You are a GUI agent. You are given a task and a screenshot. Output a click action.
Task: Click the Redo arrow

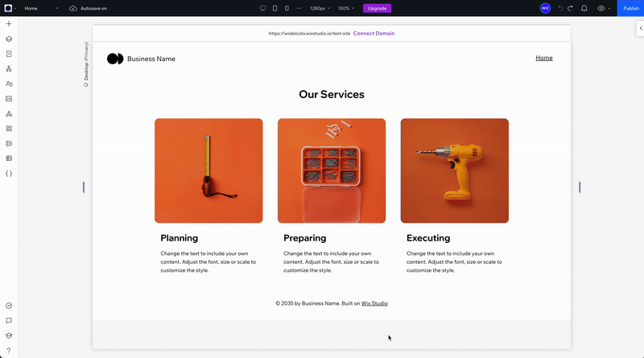click(x=570, y=8)
